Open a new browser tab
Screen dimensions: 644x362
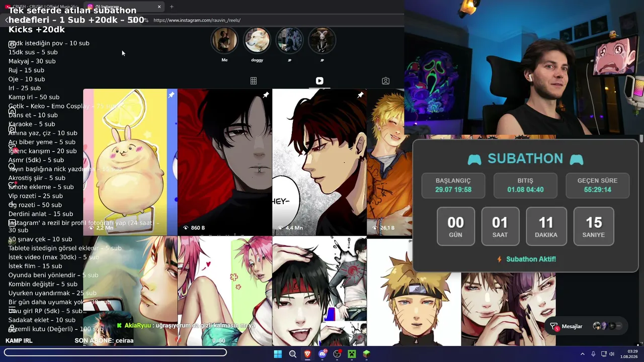[172, 7]
